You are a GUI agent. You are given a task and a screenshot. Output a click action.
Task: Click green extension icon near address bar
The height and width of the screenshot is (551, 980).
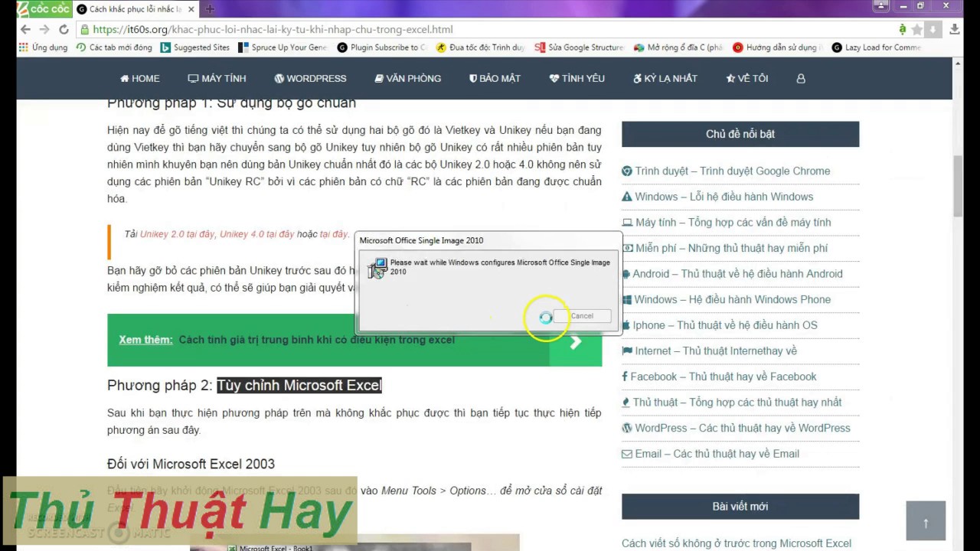[x=903, y=29]
